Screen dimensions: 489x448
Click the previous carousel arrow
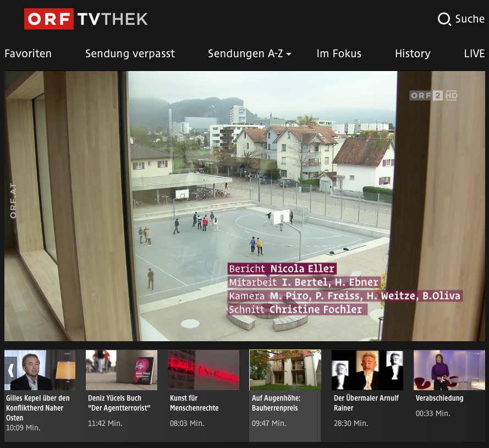[x=10, y=370]
